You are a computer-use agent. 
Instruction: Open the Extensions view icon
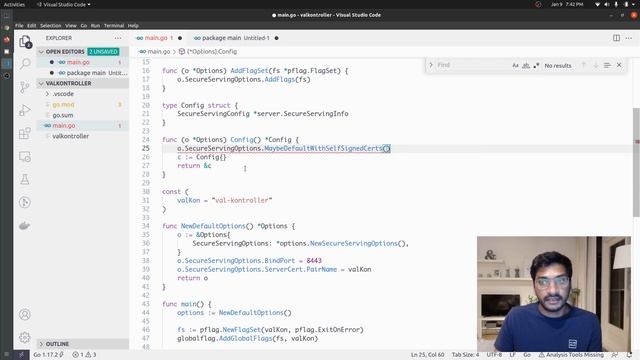tap(25, 133)
